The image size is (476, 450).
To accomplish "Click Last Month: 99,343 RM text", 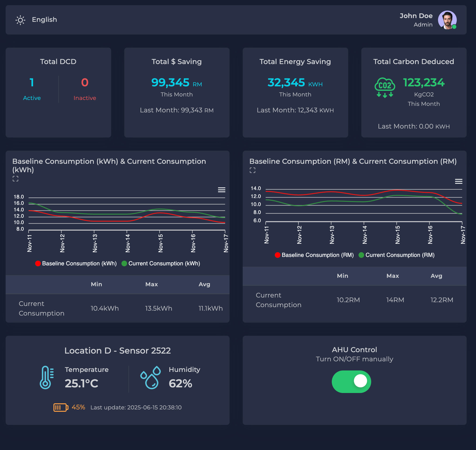I will tap(177, 110).
